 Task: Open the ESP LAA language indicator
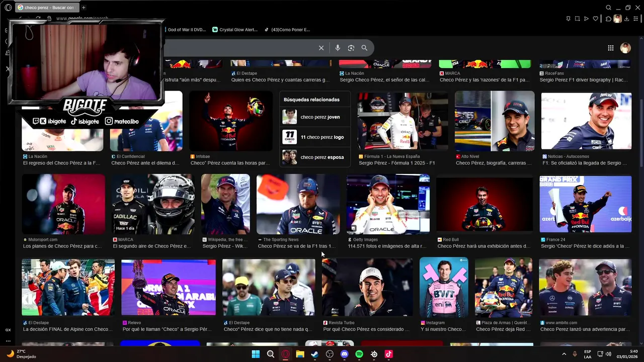coord(588,354)
